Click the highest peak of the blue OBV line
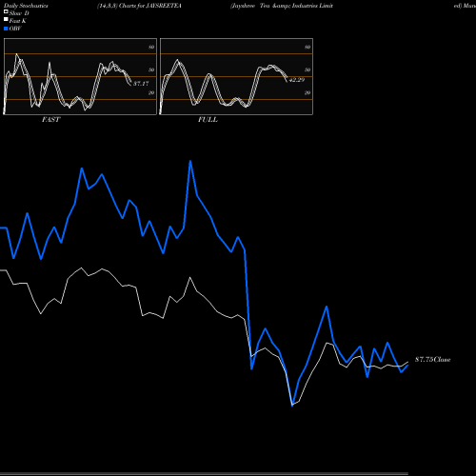This screenshot has height=476, width=476. click(x=190, y=161)
